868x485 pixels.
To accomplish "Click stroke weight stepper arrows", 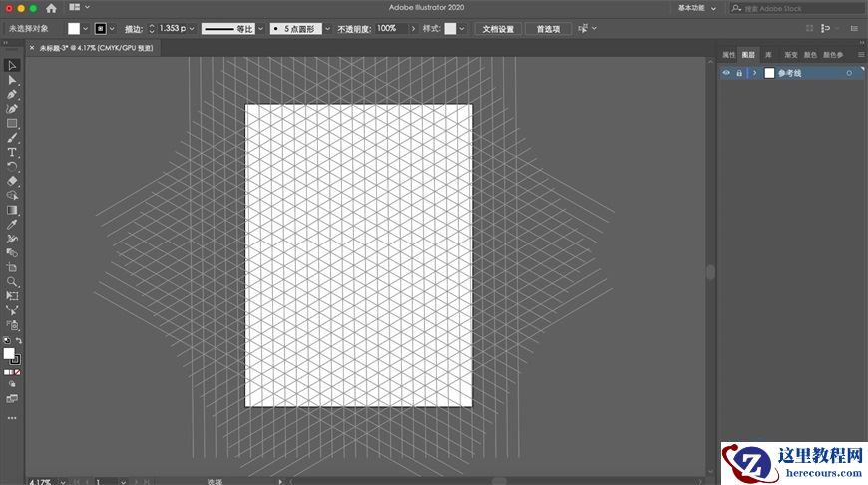I will click(152, 29).
